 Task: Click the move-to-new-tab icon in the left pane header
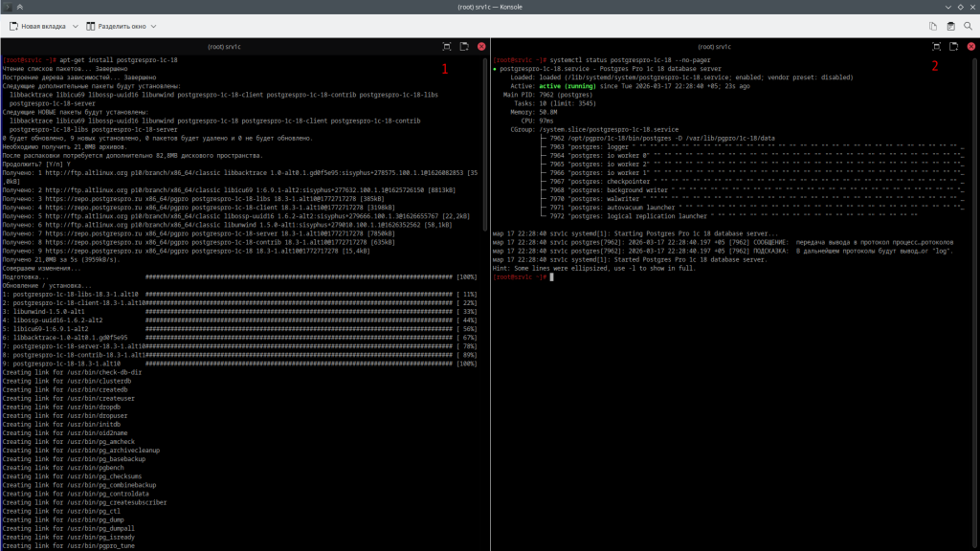tap(464, 46)
